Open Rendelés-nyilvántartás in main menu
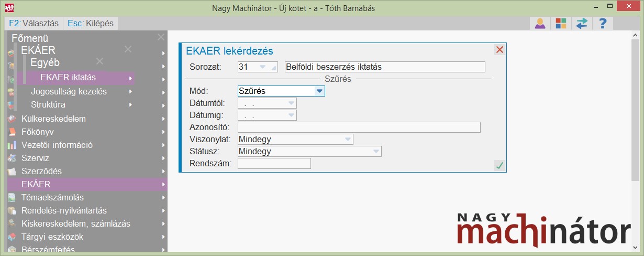644x256 pixels. 87,211
